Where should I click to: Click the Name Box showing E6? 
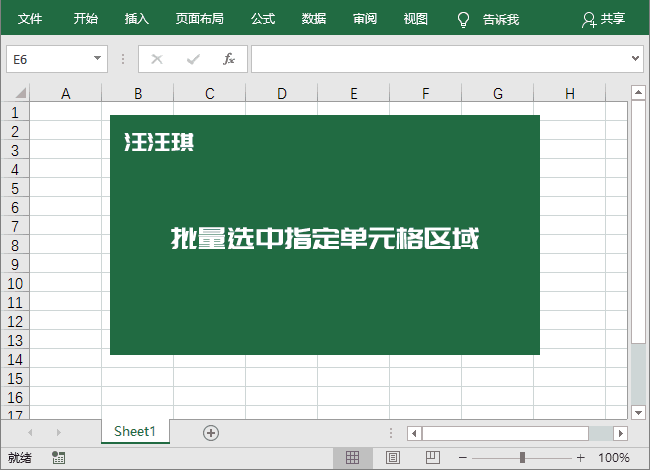coord(57,59)
